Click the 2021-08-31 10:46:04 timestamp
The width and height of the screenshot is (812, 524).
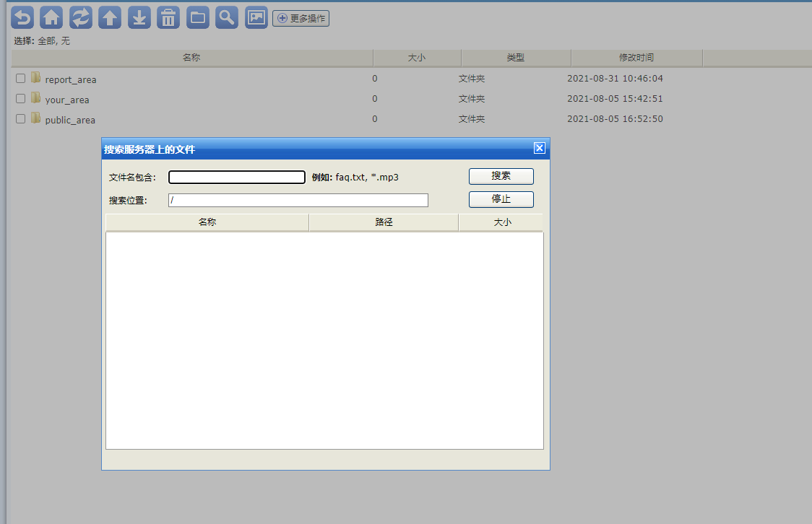tap(615, 78)
